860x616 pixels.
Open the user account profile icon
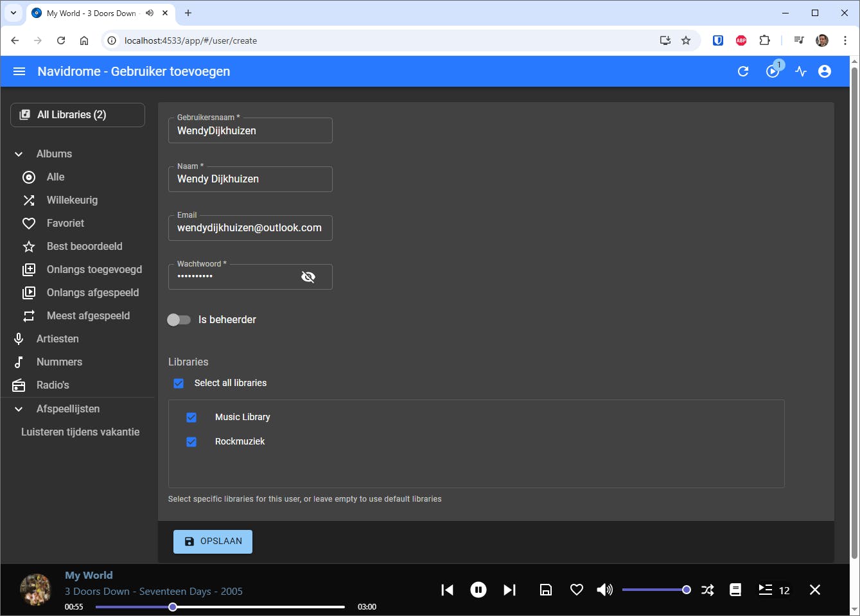point(825,71)
